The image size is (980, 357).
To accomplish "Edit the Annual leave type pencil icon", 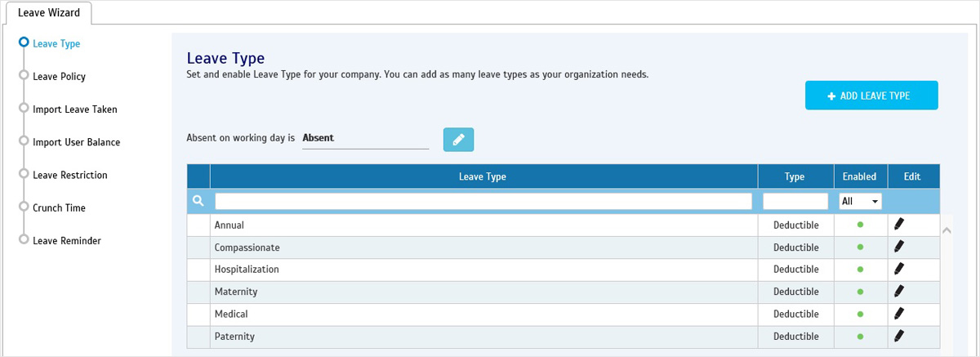I will pyautogui.click(x=899, y=225).
